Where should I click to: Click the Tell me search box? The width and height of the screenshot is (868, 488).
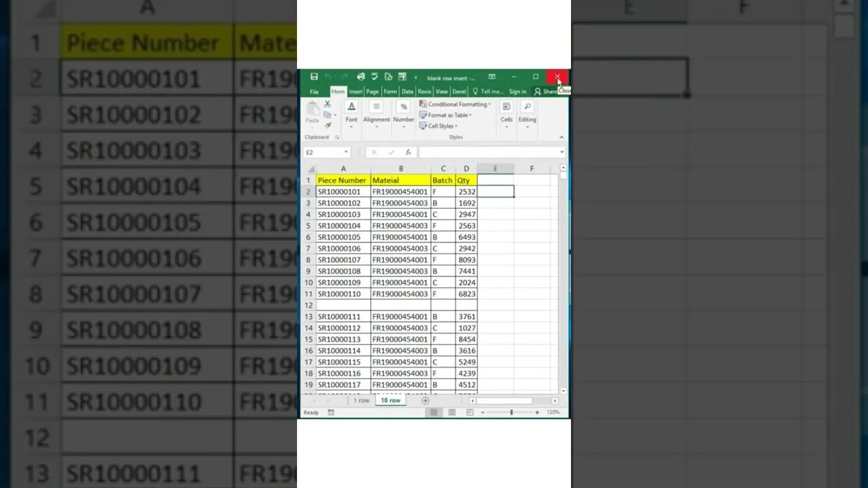coord(488,91)
